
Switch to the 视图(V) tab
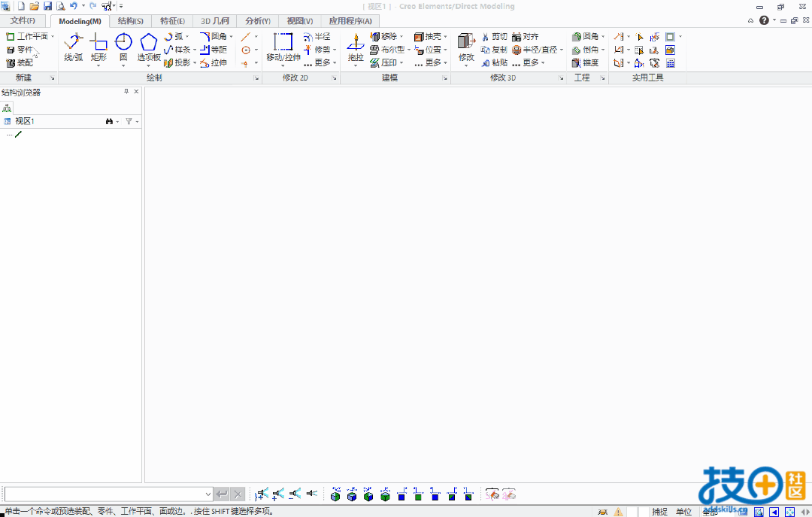click(x=300, y=21)
